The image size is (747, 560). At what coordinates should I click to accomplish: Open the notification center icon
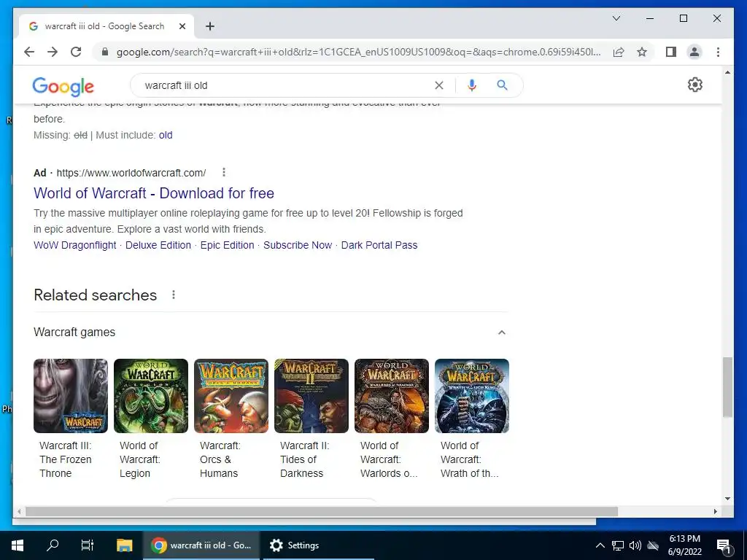click(x=724, y=545)
